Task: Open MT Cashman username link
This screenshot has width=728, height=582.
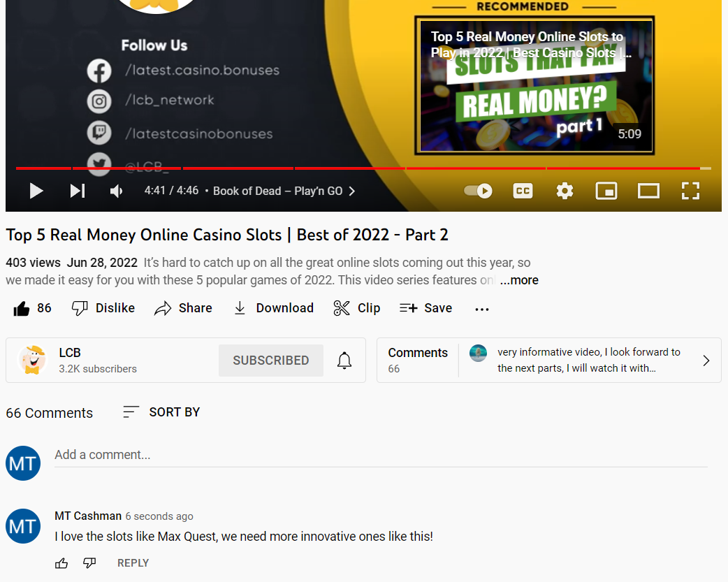Action: (x=88, y=516)
